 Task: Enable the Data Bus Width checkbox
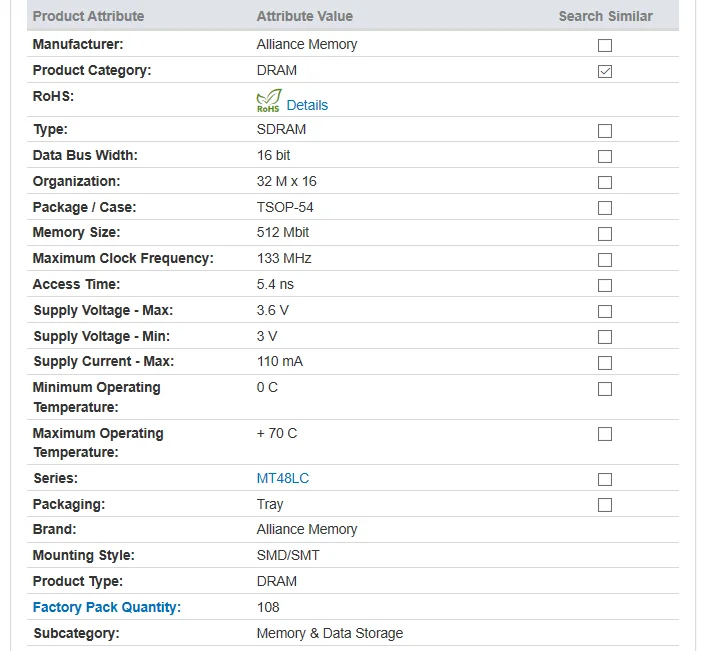pos(604,156)
